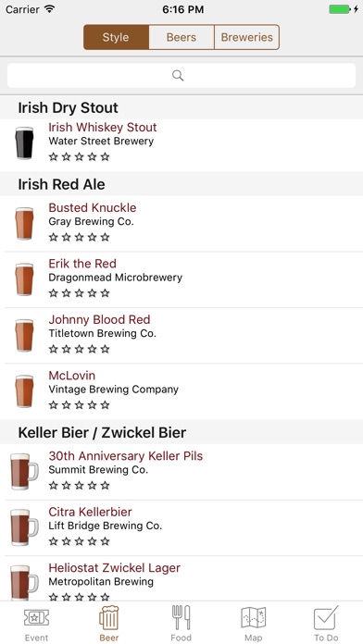Open the Busted Knuckle beer entry
Screen dimensions: 363x644
[x=181, y=223]
